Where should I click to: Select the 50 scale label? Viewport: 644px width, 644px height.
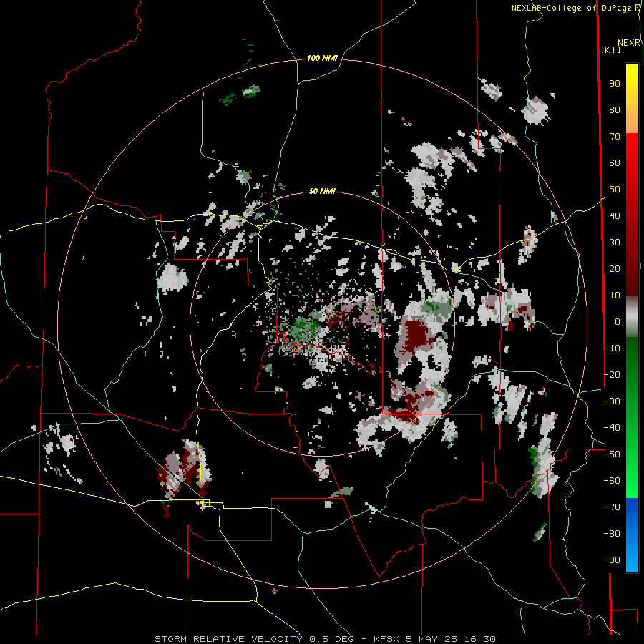pyautogui.click(x=615, y=190)
